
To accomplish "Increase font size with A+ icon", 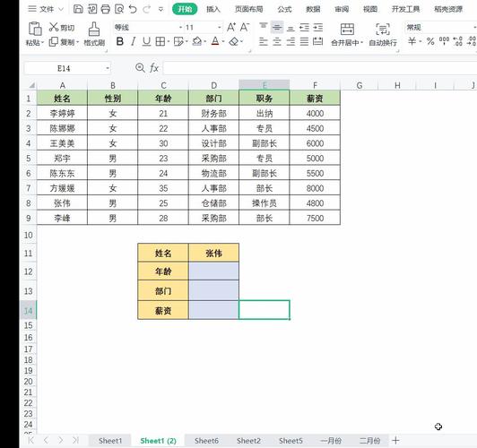I will pos(231,28).
